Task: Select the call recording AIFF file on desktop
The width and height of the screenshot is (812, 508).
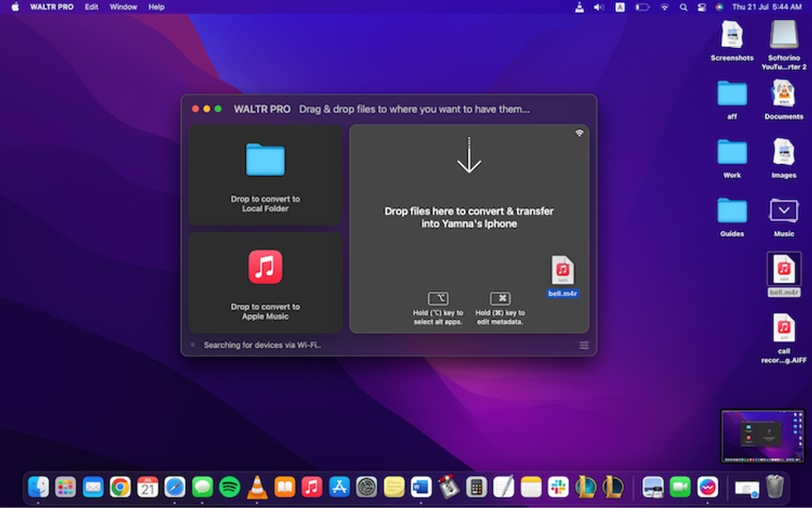Action: (x=784, y=328)
